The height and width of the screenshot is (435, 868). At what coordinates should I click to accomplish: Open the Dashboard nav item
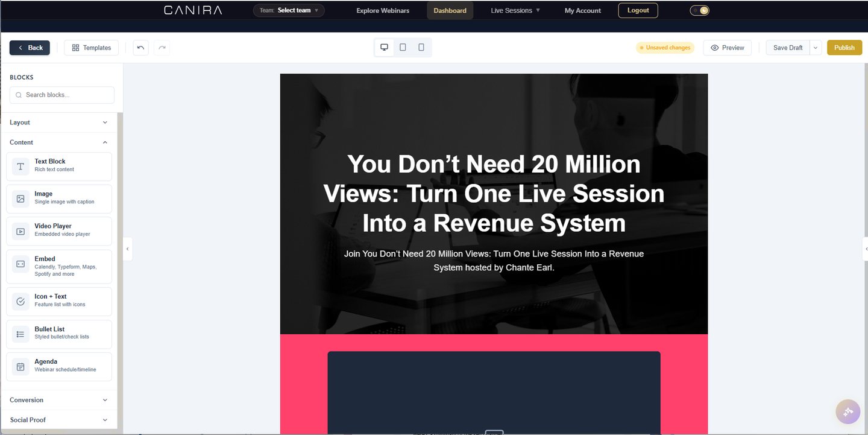[x=450, y=10]
